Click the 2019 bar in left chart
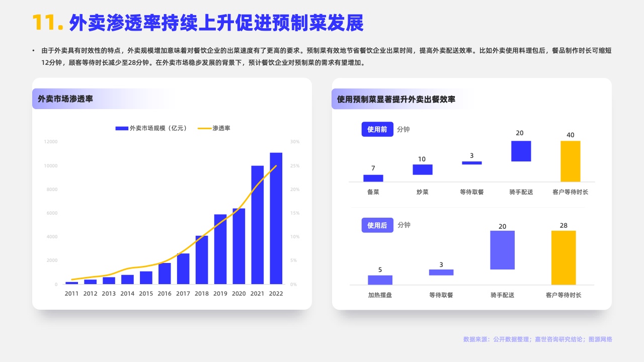The width and height of the screenshot is (644, 362). (220, 249)
